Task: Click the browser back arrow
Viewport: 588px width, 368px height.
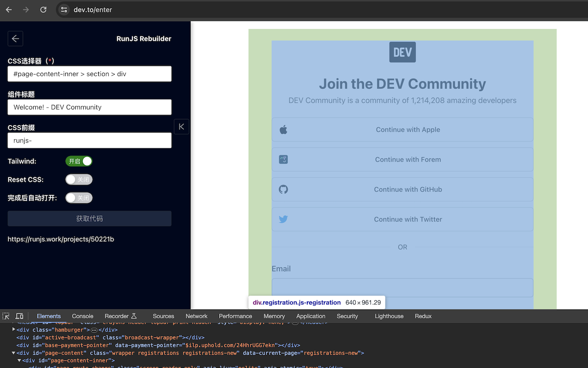Action: (x=9, y=10)
